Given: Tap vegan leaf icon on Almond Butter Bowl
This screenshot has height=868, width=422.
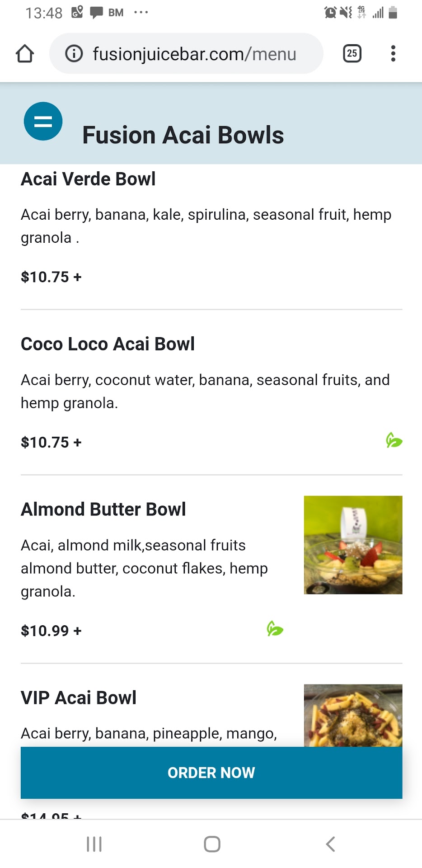Looking at the screenshot, I should [x=275, y=628].
